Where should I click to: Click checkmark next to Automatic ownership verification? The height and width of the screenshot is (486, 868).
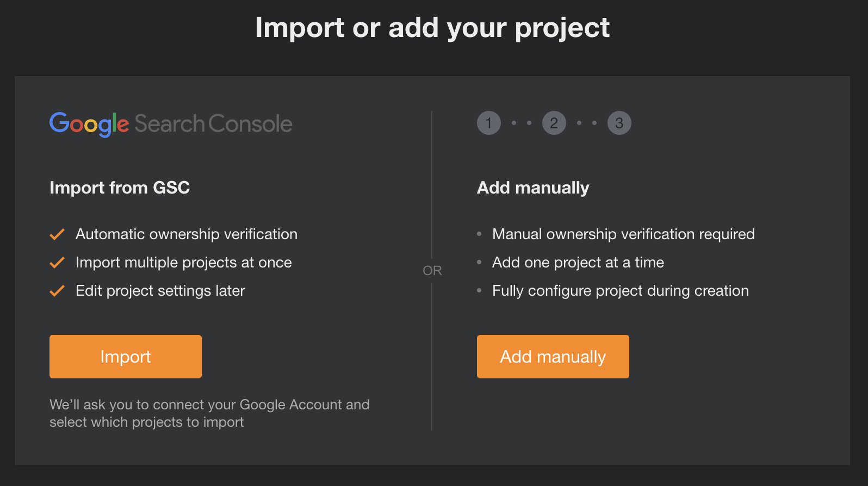pyautogui.click(x=57, y=234)
